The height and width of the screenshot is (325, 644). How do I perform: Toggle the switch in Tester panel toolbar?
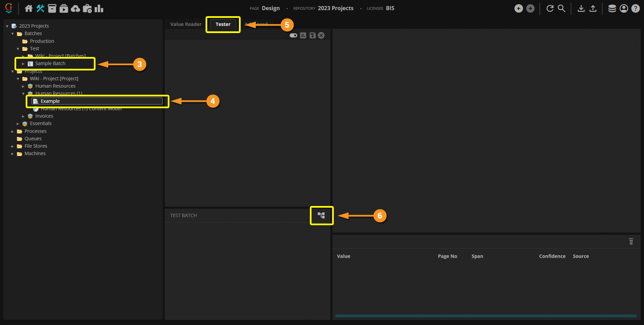coord(293,35)
